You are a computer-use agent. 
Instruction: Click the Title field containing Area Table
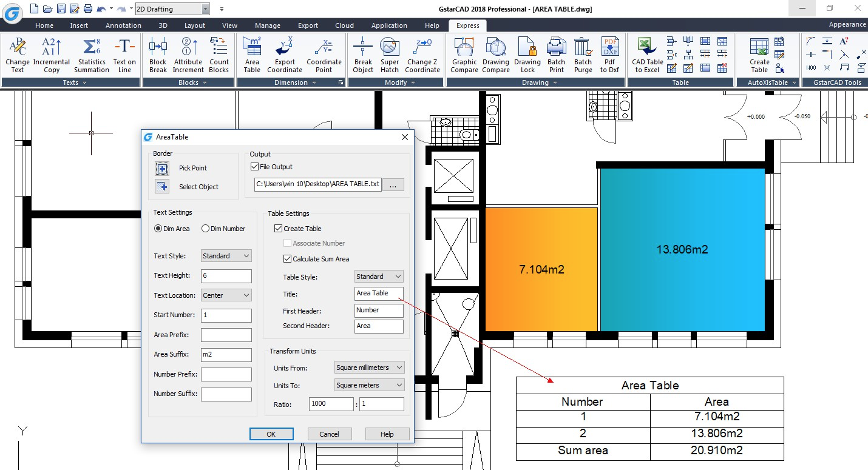tap(379, 294)
